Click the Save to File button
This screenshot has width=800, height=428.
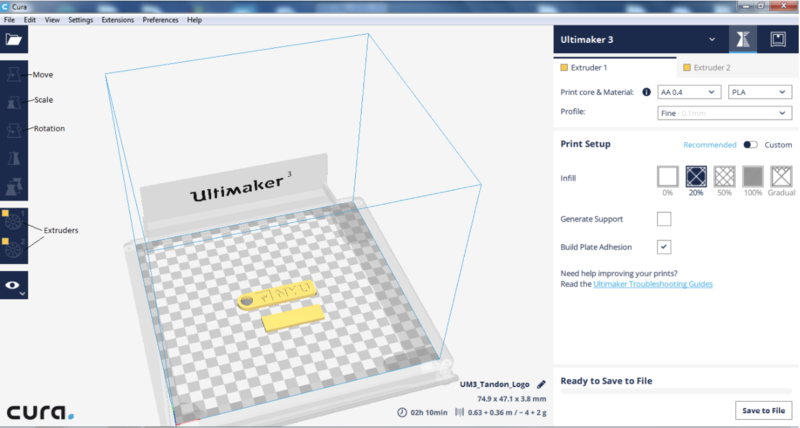point(763,411)
